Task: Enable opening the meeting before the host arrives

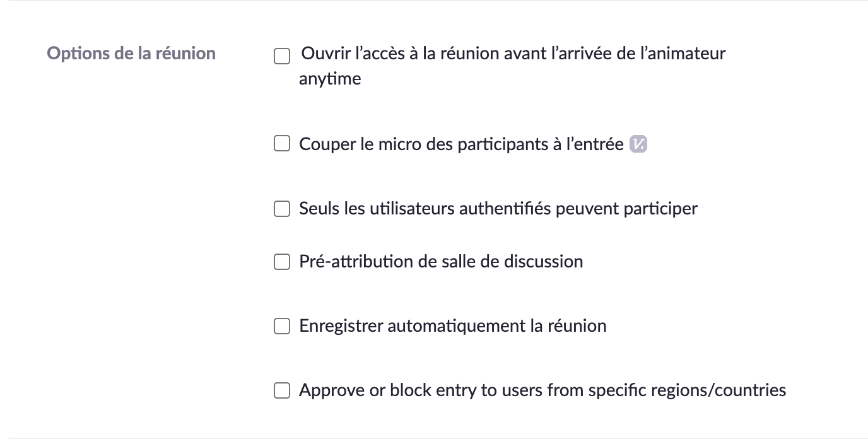Action: pos(281,57)
